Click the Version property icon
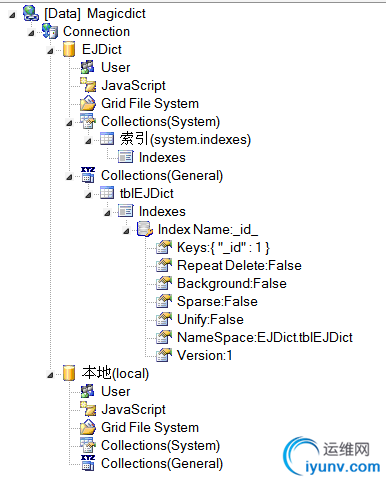This screenshot has width=386, height=483. [164, 355]
